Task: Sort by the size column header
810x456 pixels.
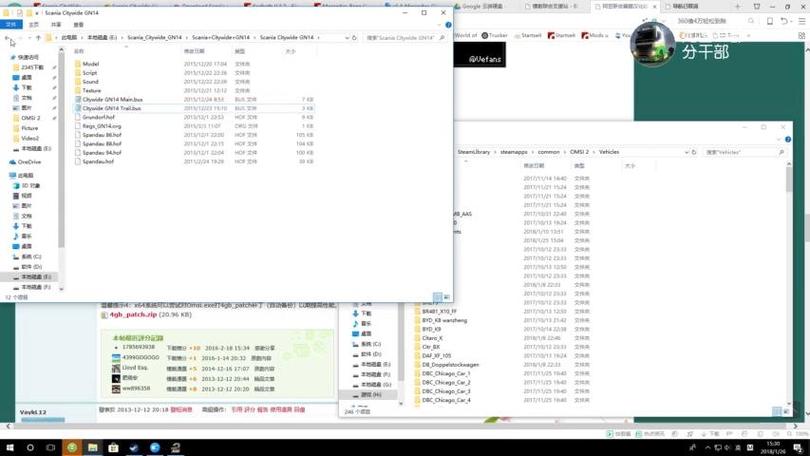Action: (x=291, y=51)
